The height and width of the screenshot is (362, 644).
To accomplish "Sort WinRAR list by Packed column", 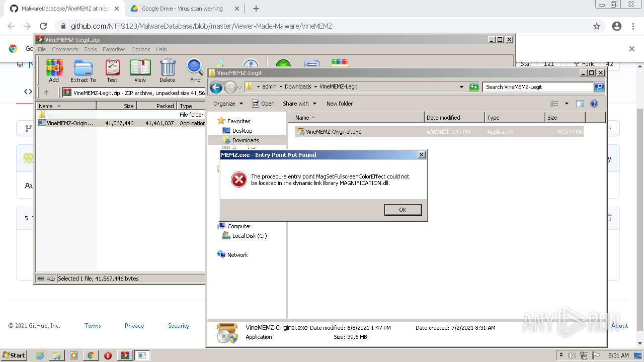I will 156,106.
